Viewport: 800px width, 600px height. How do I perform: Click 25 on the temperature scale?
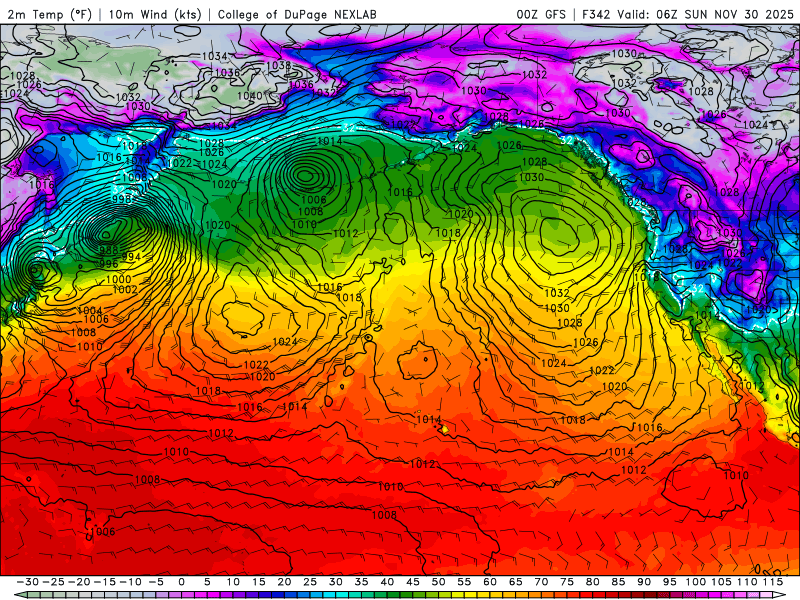[x=310, y=582]
